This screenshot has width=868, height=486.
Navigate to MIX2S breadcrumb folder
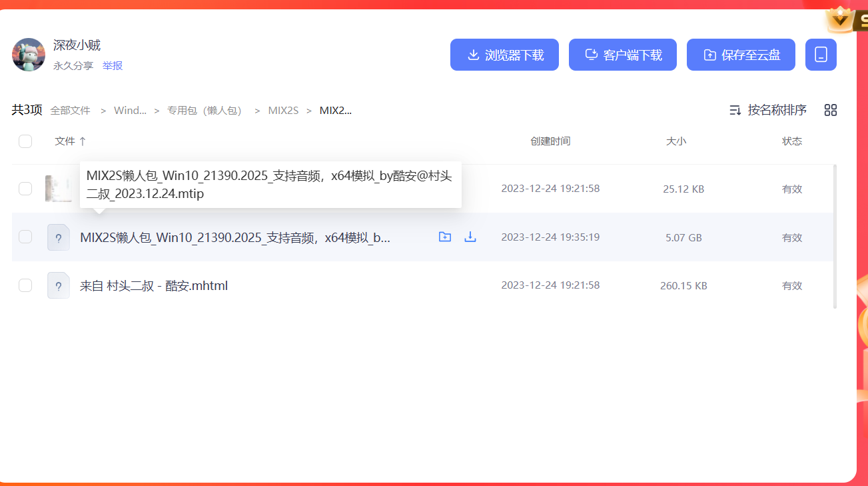(x=283, y=111)
